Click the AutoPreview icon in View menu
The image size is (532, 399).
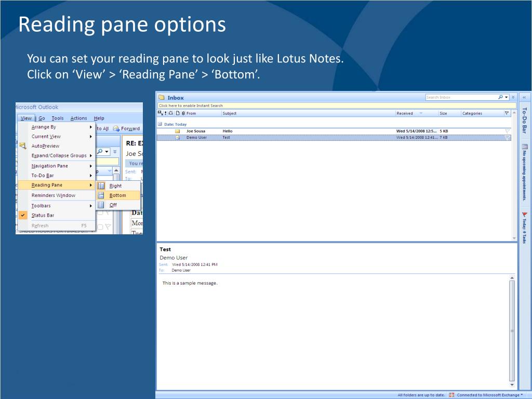point(23,146)
